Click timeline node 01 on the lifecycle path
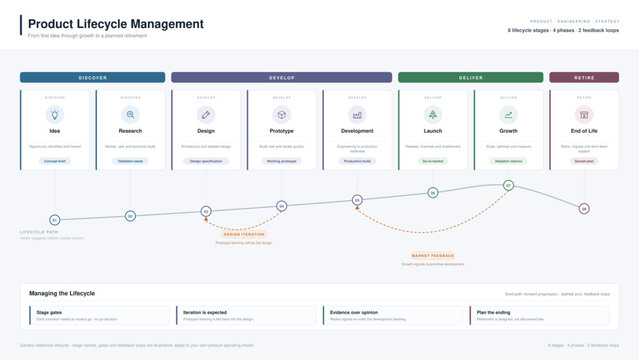This screenshot has width=639, height=360. tap(55, 220)
